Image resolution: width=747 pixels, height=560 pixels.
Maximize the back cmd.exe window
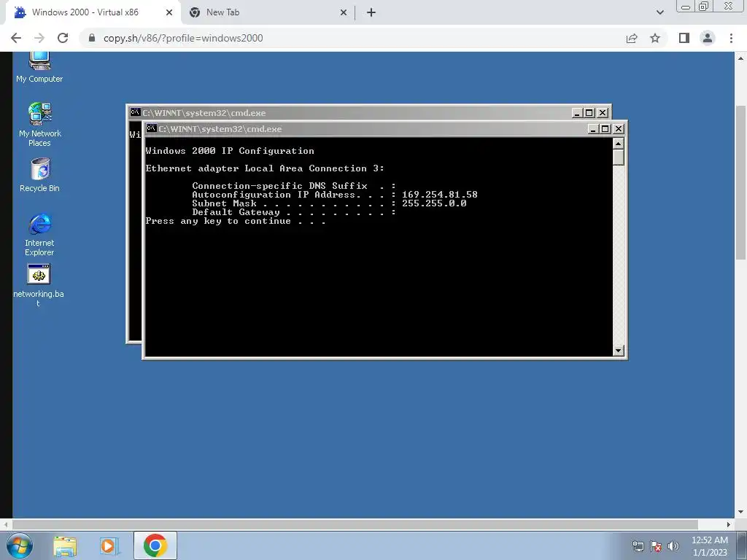[589, 113]
